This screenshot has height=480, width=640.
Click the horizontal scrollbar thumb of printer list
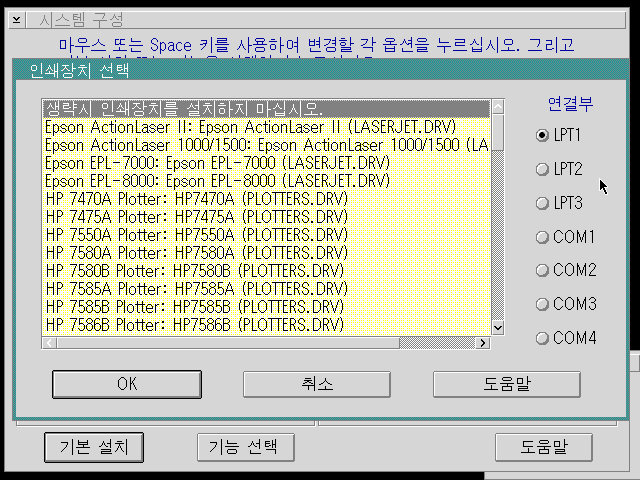click(x=228, y=343)
